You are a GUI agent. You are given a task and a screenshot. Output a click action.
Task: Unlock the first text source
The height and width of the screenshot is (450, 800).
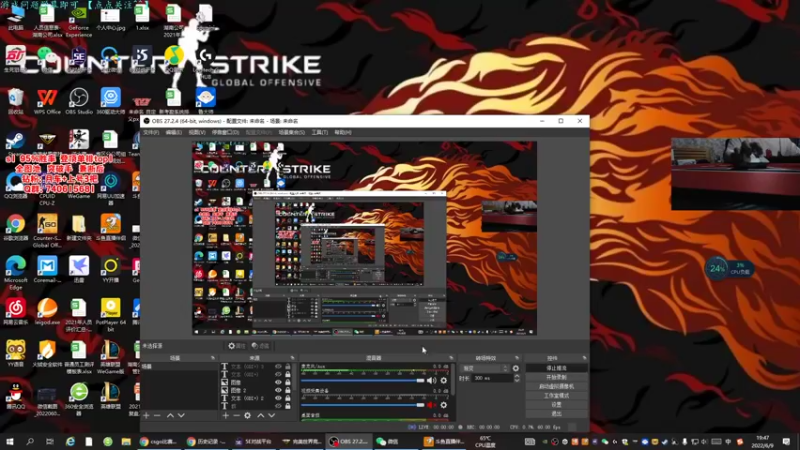click(x=288, y=366)
